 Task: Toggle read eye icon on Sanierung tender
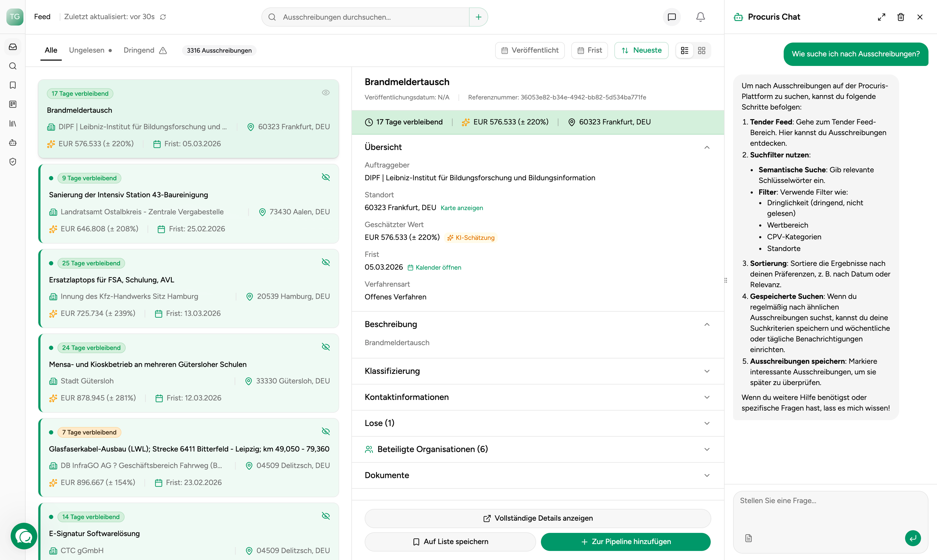point(326,177)
